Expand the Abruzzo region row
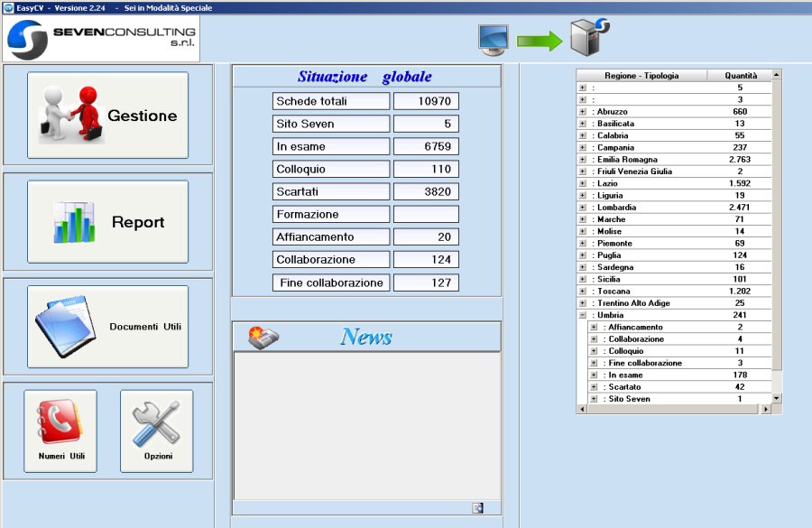Screen dimensions: 812x528 point(583,111)
